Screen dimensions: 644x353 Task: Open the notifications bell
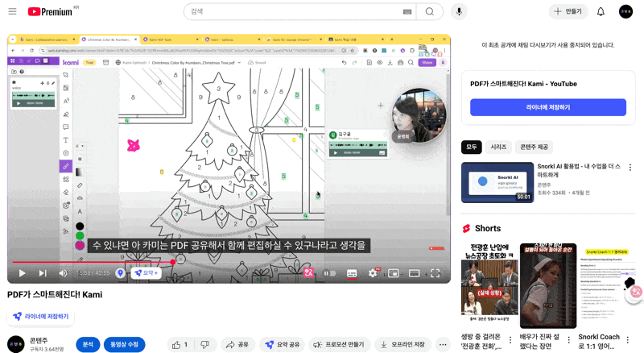click(x=601, y=11)
